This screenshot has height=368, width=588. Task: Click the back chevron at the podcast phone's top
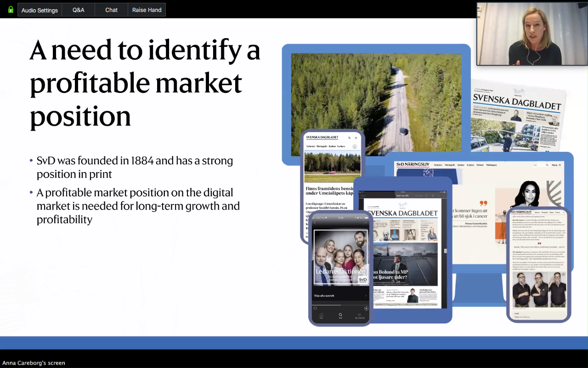[315, 223]
